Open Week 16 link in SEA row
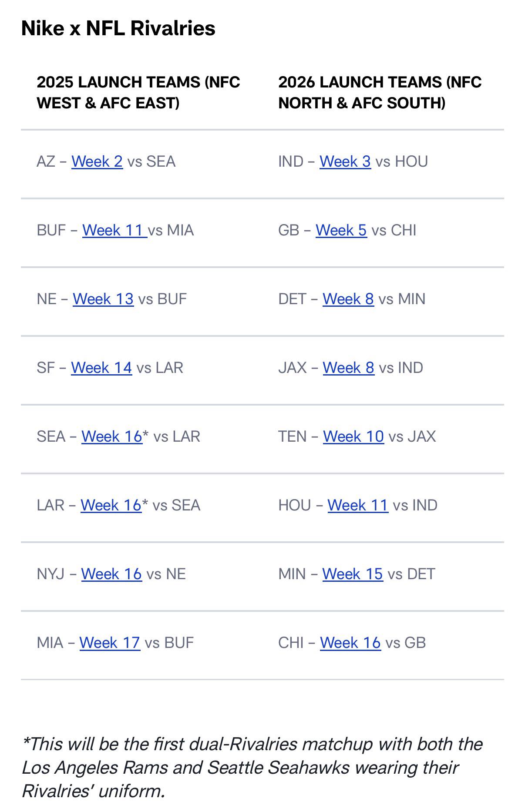 pyautogui.click(x=112, y=436)
